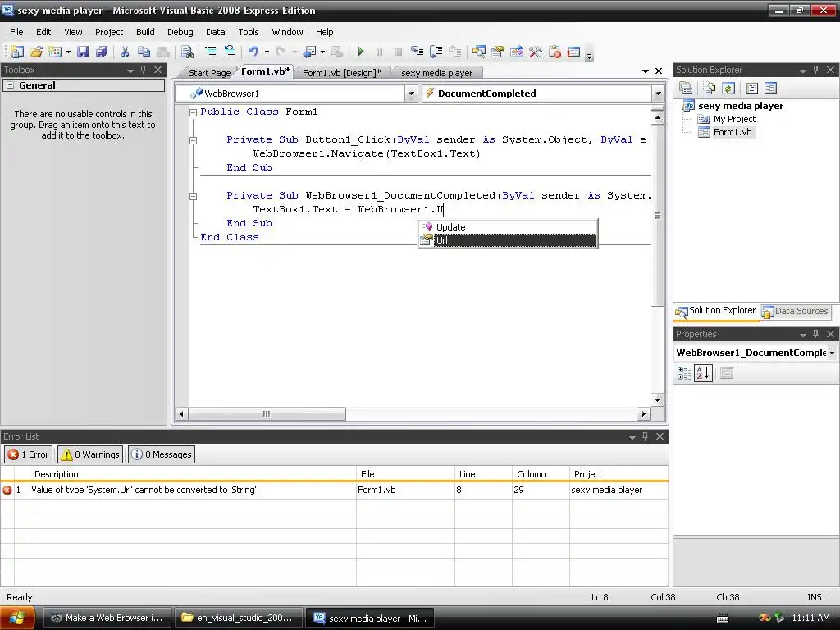Open Error List from toolbar icon
This screenshot has height=630, width=840.
[555, 52]
